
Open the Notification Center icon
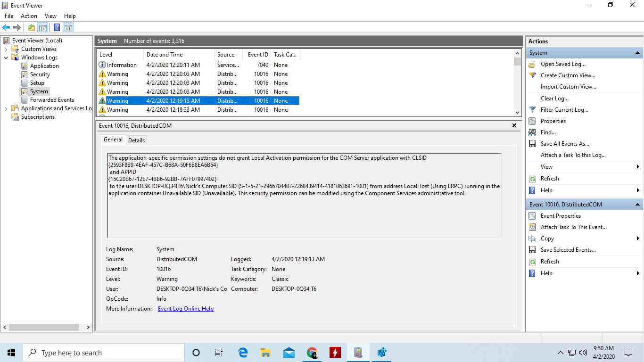(628, 353)
